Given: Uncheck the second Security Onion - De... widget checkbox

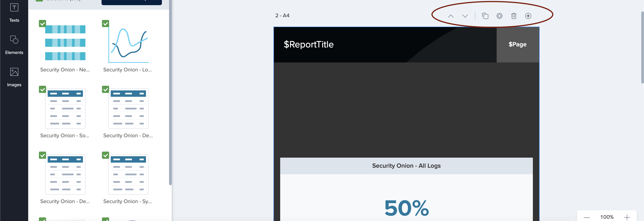Looking at the screenshot, I should click(42, 155).
